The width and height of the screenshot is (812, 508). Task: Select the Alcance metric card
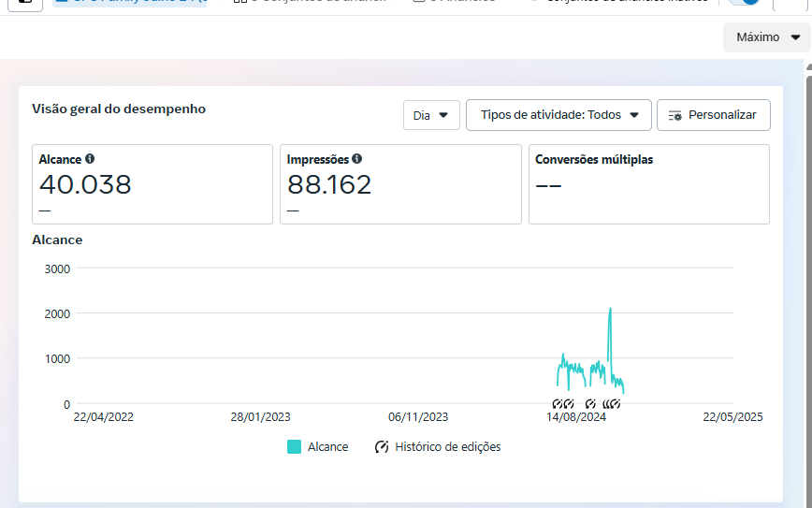(152, 184)
